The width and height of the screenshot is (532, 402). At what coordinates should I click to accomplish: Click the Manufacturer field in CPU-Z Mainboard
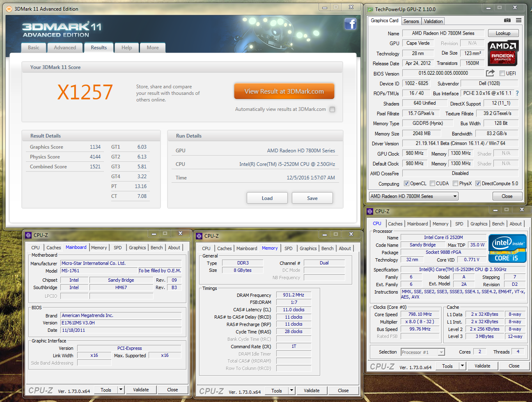(x=121, y=263)
